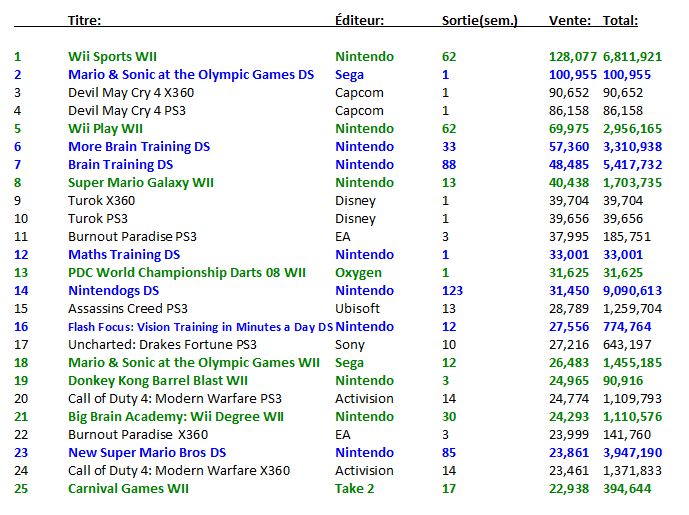This screenshot has width=689, height=515.
Task: Select weekly sales value 22,938
Action: pyautogui.click(x=569, y=490)
